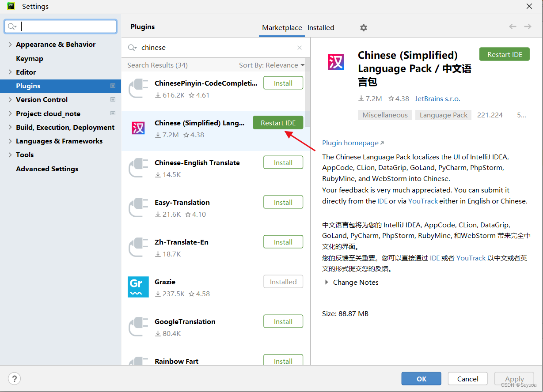Click Restart IDE in the results list
Image resolution: width=543 pixels, height=392 pixels.
tap(278, 123)
